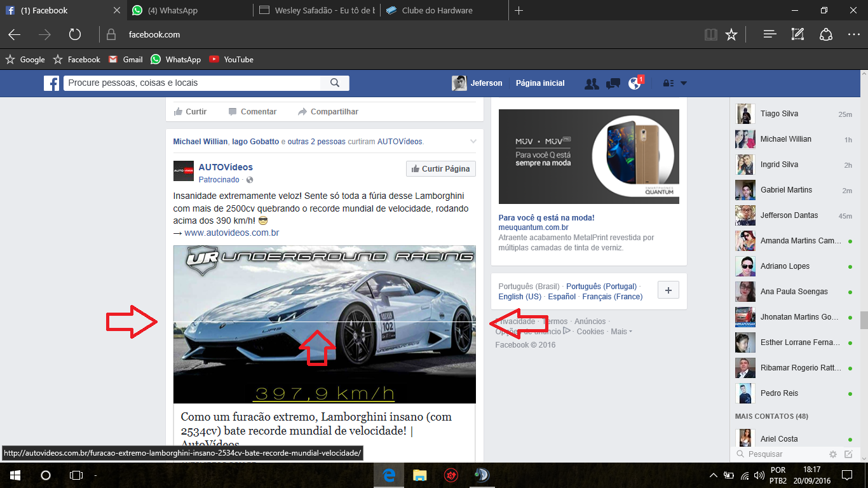The width and height of the screenshot is (868, 488).
Task: Switch to Clube do Hardware tab
Action: [x=444, y=11]
